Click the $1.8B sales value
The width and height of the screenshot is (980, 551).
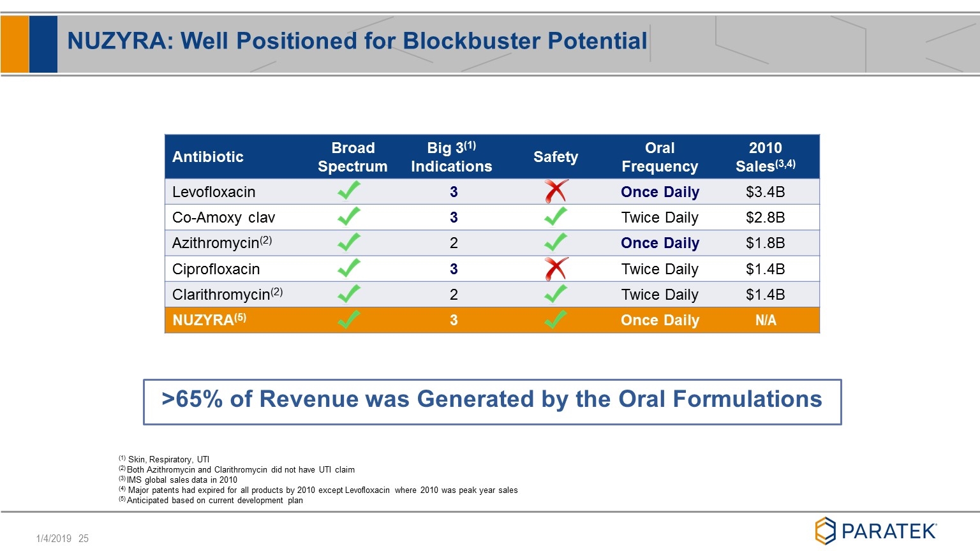coord(766,243)
